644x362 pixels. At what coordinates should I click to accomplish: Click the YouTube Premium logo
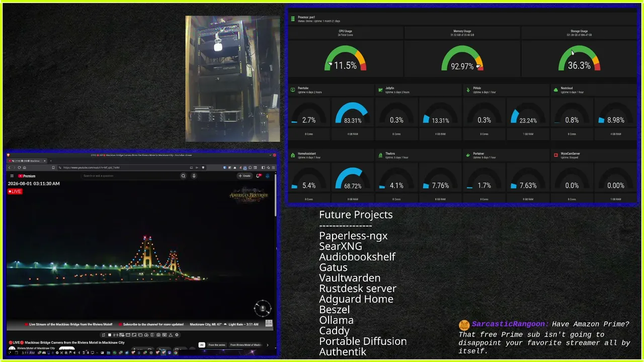pyautogui.click(x=27, y=176)
